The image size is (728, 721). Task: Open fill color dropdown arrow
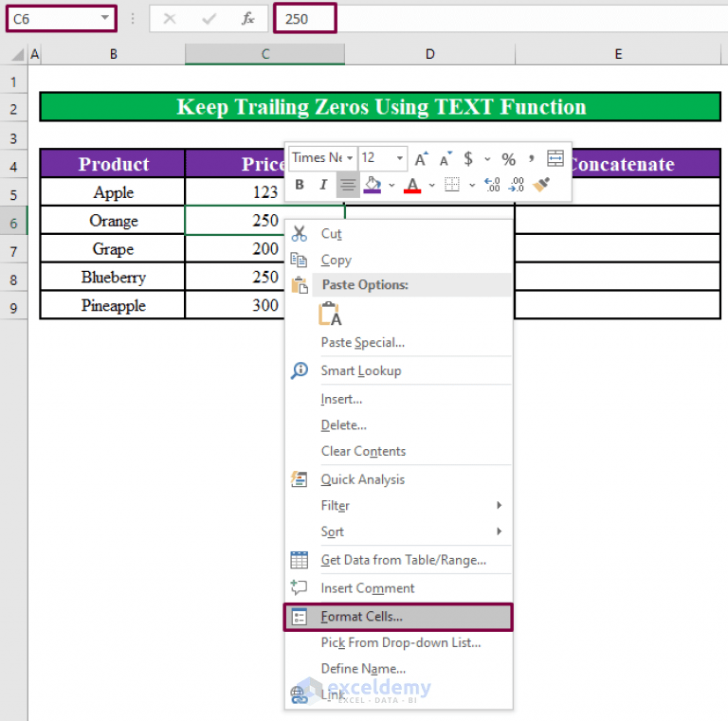coord(391,185)
